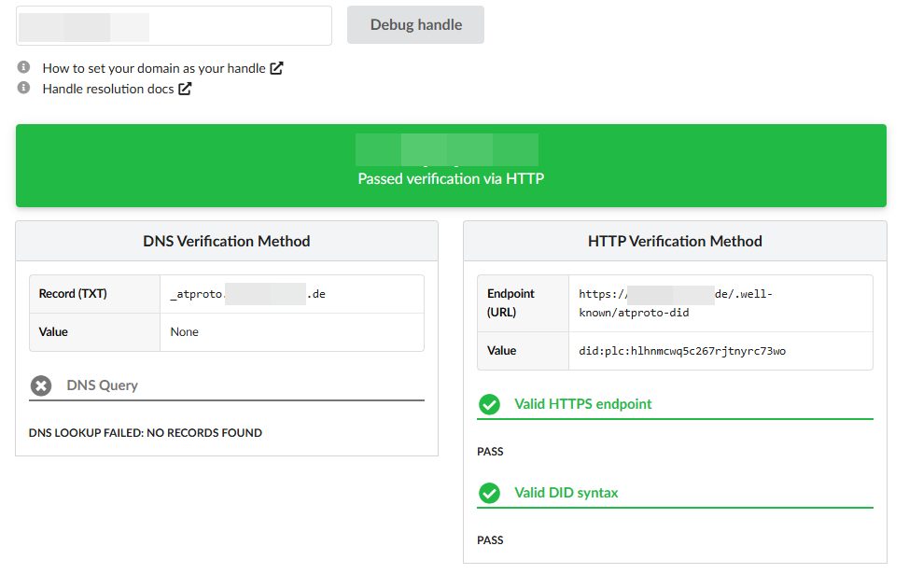Click the .well-known/atproto-did endpoint URL

click(x=676, y=303)
